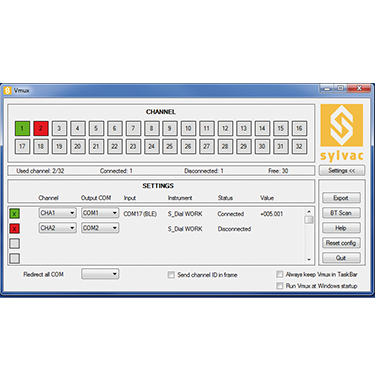Open the Redirect all COM dropdown
Viewport: 375px width, 375px height.
pyautogui.click(x=100, y=274)
